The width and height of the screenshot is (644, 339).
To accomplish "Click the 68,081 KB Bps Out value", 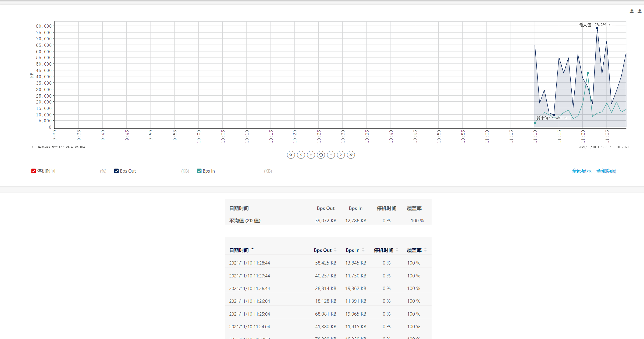I will (x=326, y=314).
